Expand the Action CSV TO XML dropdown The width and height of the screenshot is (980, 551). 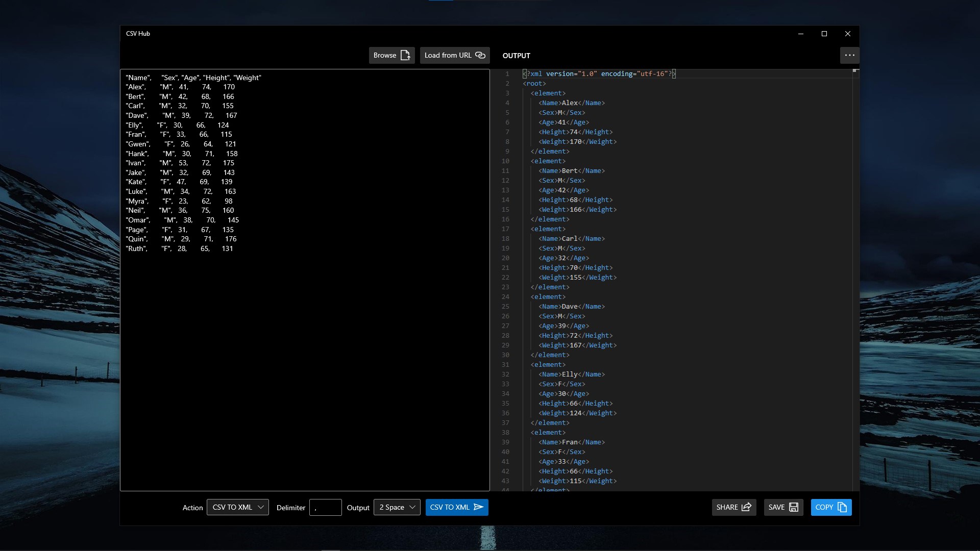(238, 507)
